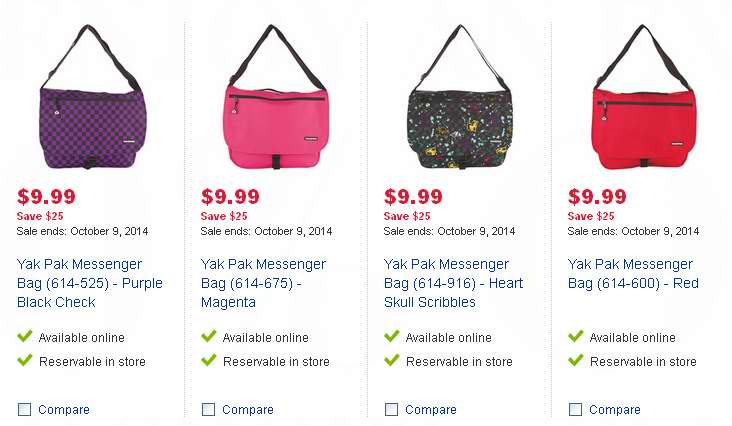Open Yak Pak (614-525) Purple Black Check link

point(90,283)
